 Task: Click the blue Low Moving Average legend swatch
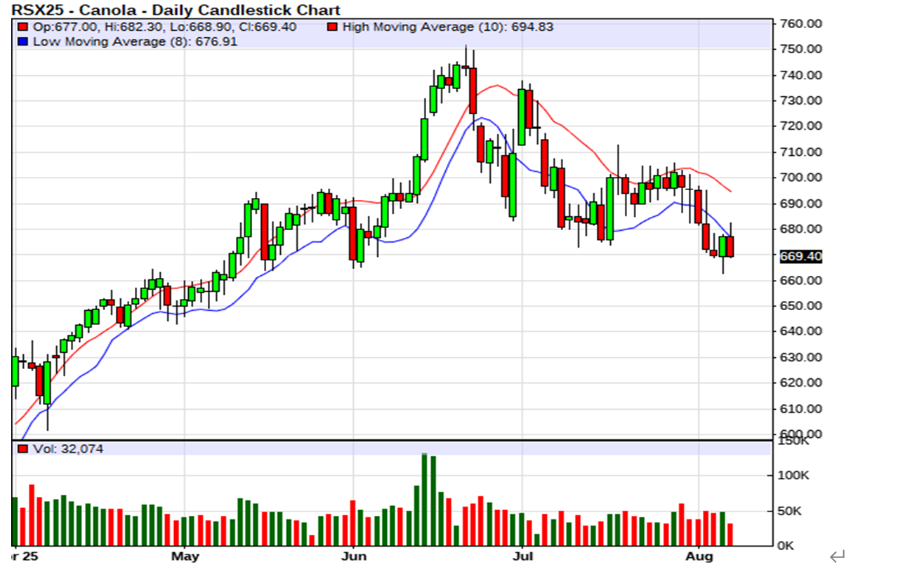(23, 41)
